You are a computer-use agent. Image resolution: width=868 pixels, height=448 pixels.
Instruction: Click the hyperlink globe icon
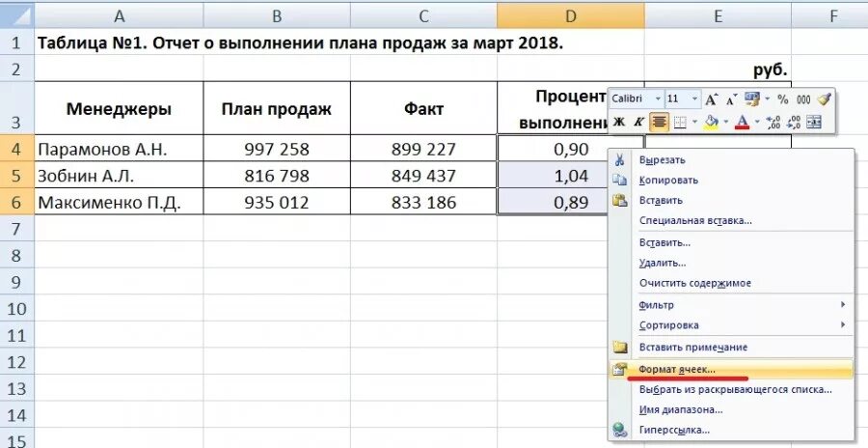point(620,430)
